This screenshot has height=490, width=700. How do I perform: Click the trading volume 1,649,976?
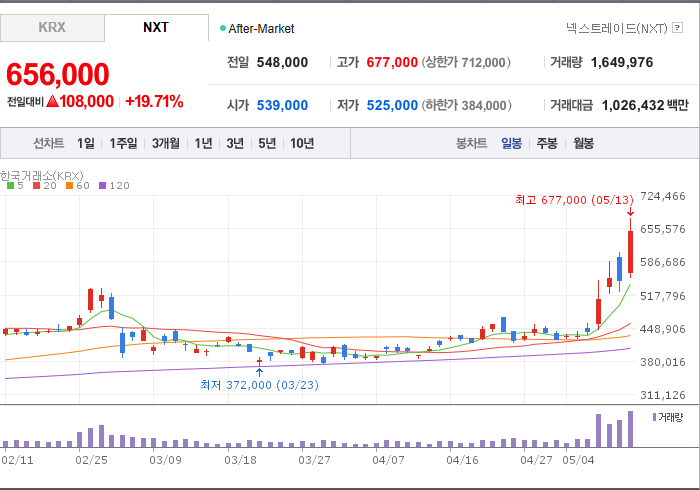click(x=621, y=62)
